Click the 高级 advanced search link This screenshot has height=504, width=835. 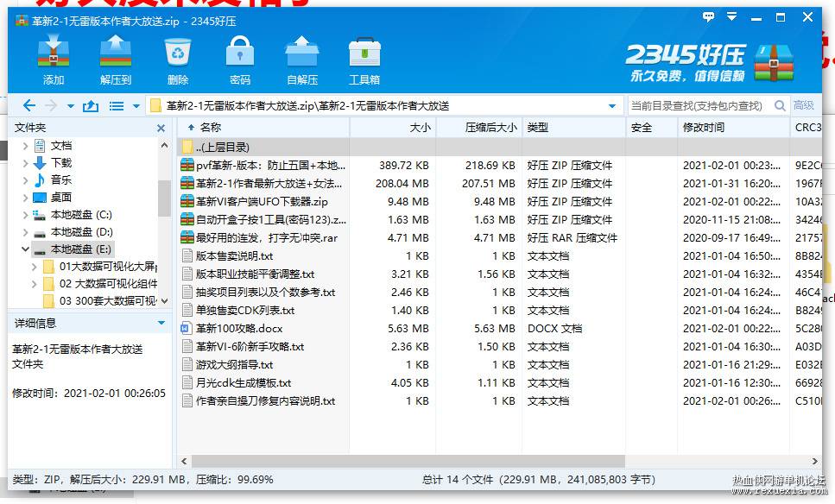804,105
